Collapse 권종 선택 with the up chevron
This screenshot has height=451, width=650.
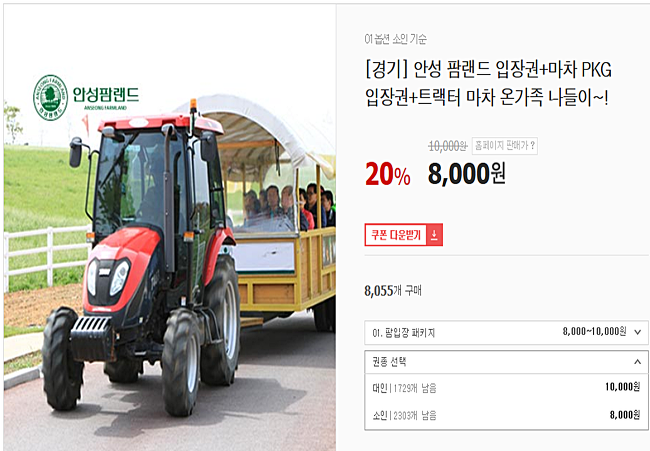tap(638, 362)
